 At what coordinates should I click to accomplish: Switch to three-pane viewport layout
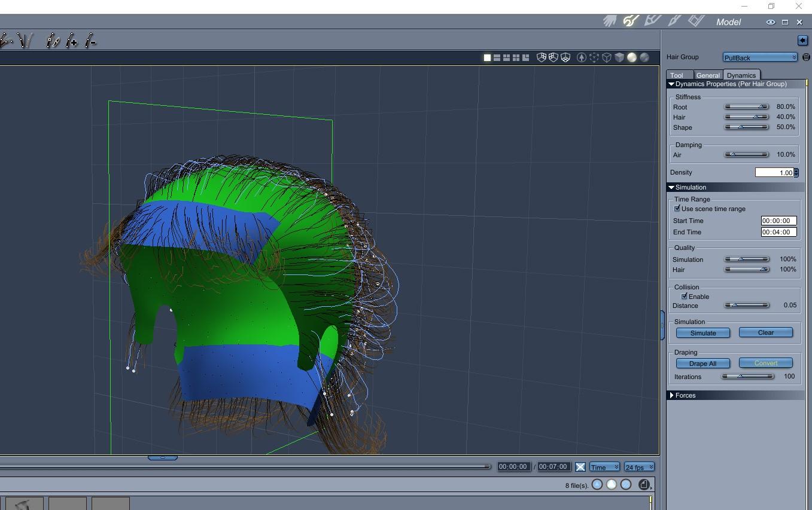coord(506,58)
